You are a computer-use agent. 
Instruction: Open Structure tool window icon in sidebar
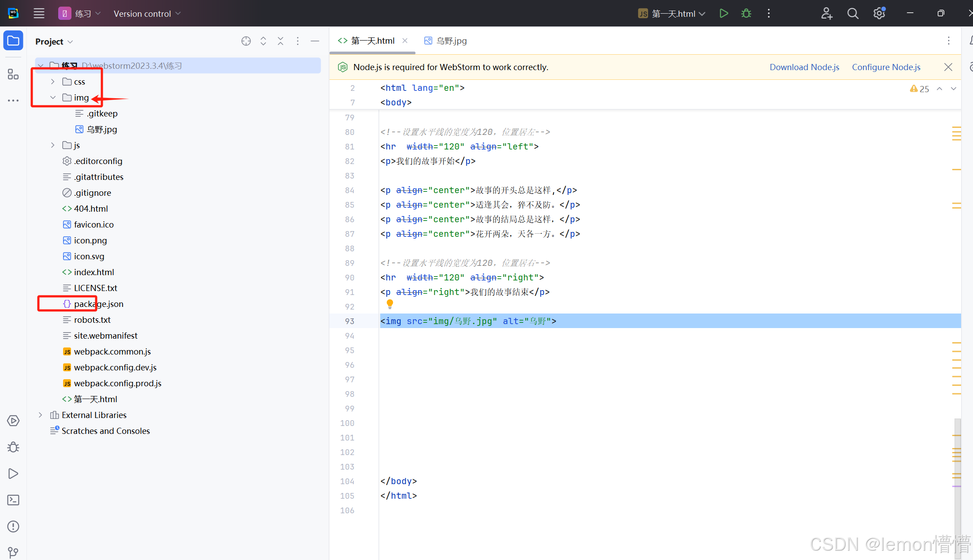[13, 75]
